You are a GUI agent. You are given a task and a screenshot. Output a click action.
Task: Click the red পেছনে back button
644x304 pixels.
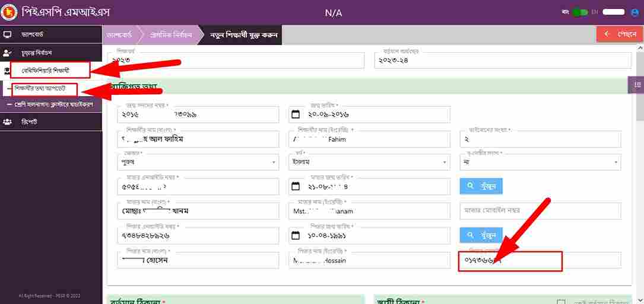(619, 34)
